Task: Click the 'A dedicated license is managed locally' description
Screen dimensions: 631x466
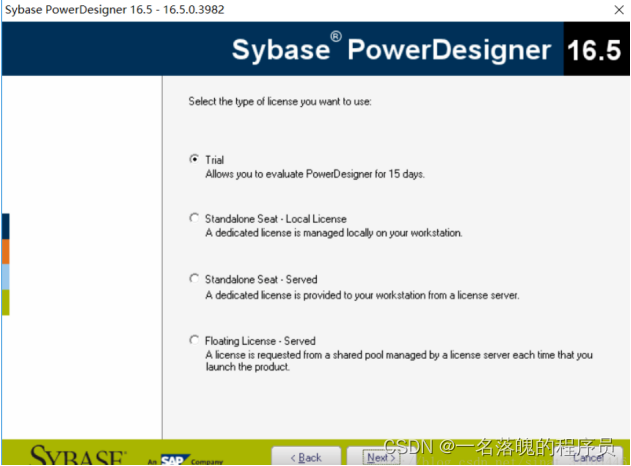Action: (334, 233)
